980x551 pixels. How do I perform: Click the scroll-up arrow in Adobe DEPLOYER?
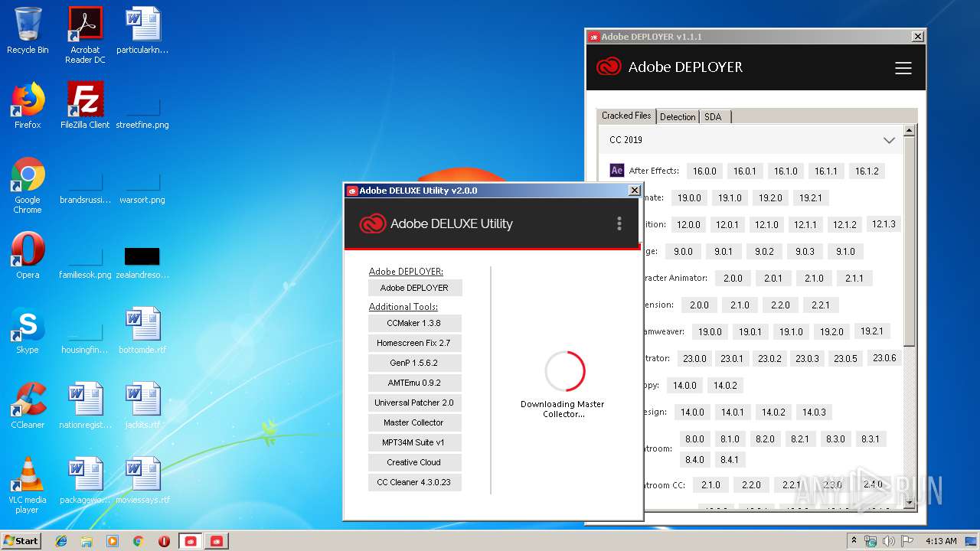click(910, 131)
